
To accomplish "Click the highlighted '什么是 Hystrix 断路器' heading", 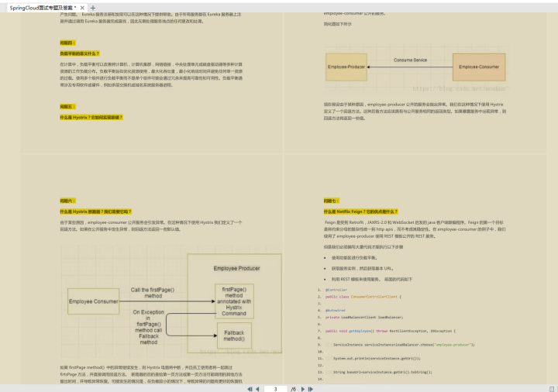I will 96,211.
